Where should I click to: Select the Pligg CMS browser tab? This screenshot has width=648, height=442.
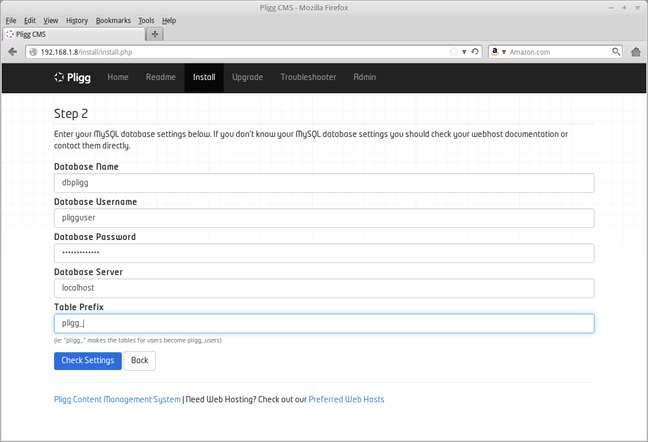click(74, 34)
